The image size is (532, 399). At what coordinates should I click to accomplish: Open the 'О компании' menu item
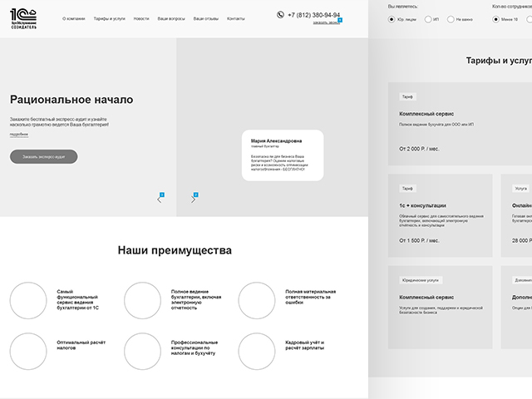(x=74, y=18)
